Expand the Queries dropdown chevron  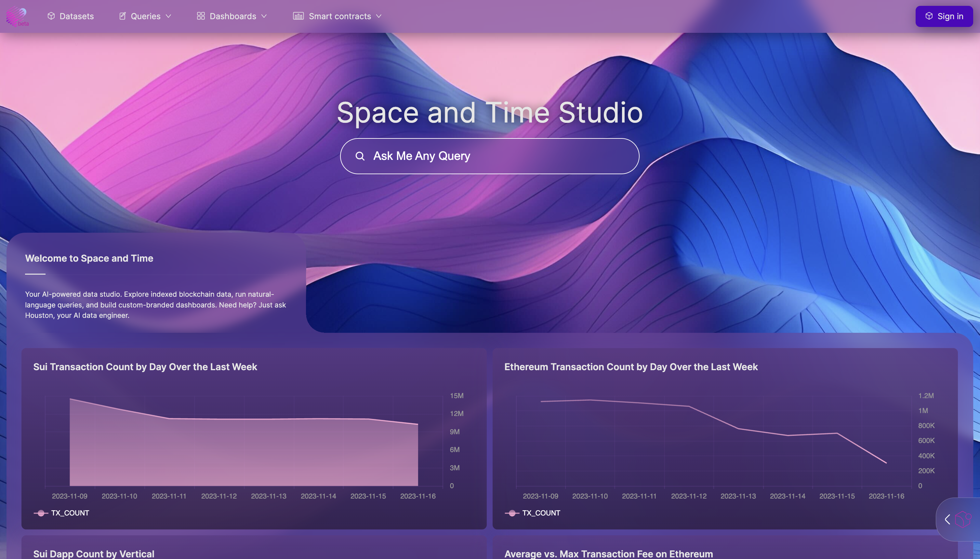168,16
